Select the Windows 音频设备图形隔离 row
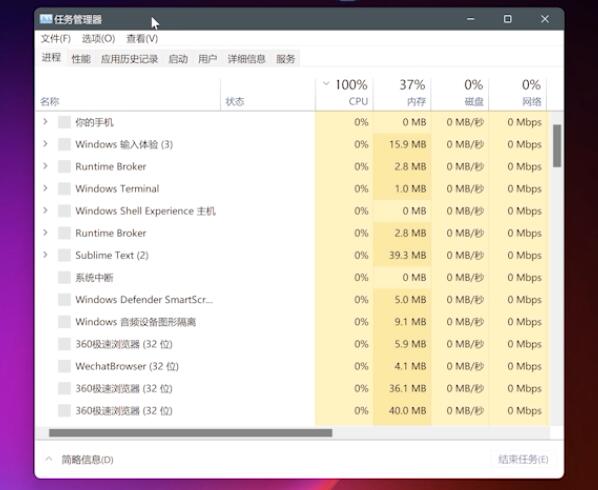 pos(292,322)
